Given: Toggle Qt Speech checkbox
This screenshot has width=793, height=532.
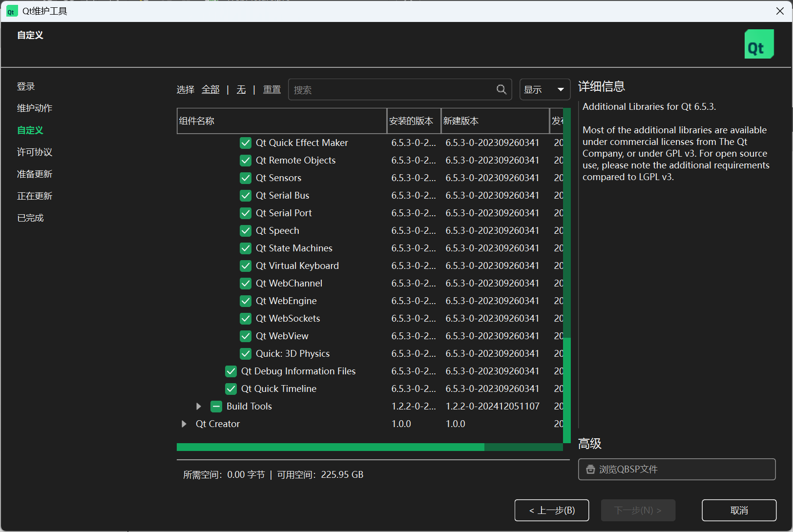Looking at the screenshot, I should 246,231.
